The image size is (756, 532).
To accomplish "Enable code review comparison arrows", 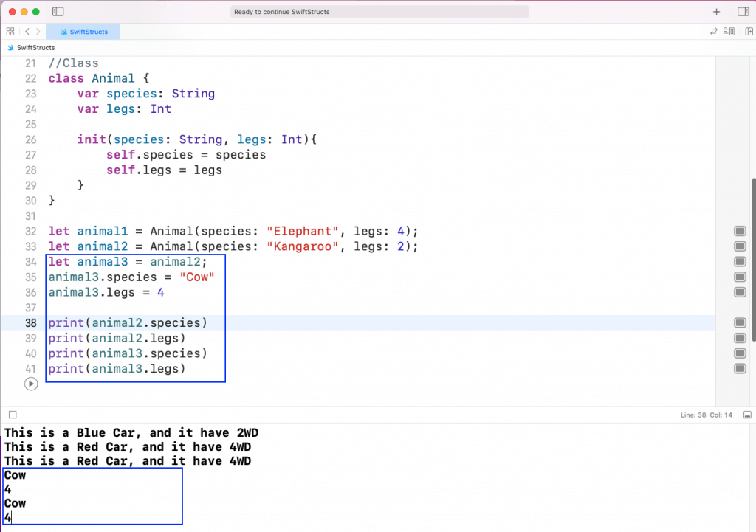I will point(713,32).
